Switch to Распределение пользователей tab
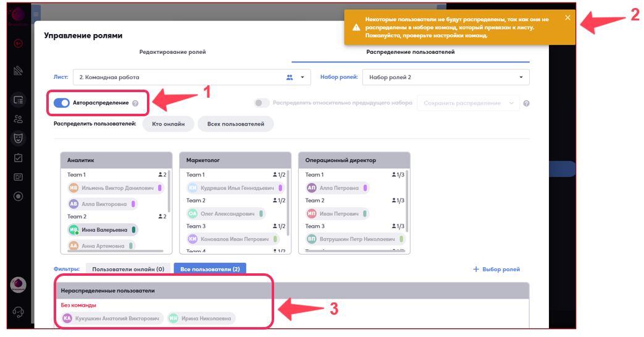Screen dimensions: 644x337 (411, 52)
